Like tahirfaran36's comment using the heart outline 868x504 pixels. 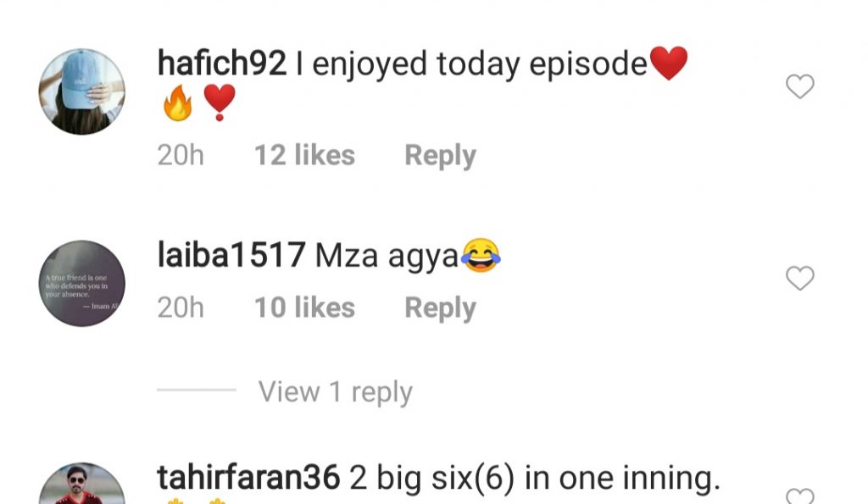click(800, 496)
